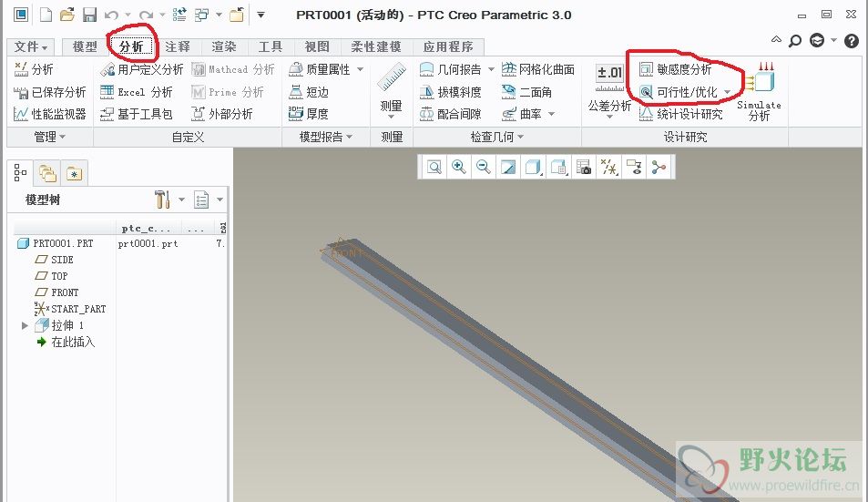Screen dimensions: 868x502
Task: Click 质量属性 tool
Action: [320, 69]
